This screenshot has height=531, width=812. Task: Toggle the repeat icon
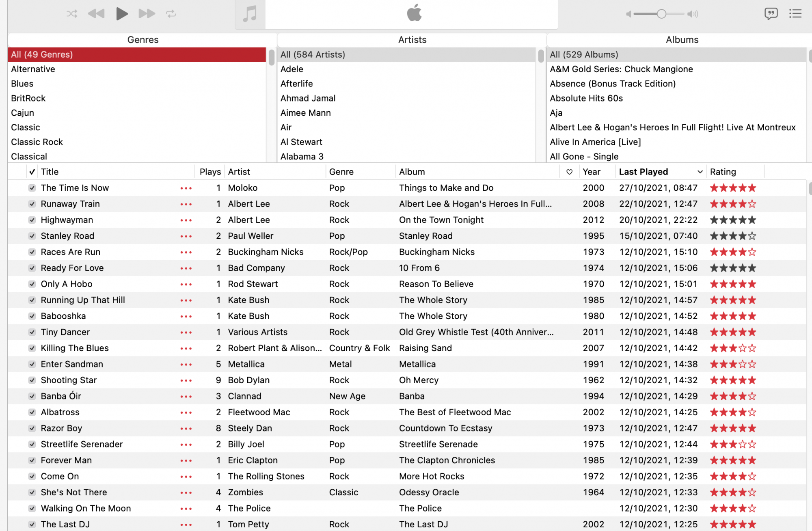tap(171, 14)
